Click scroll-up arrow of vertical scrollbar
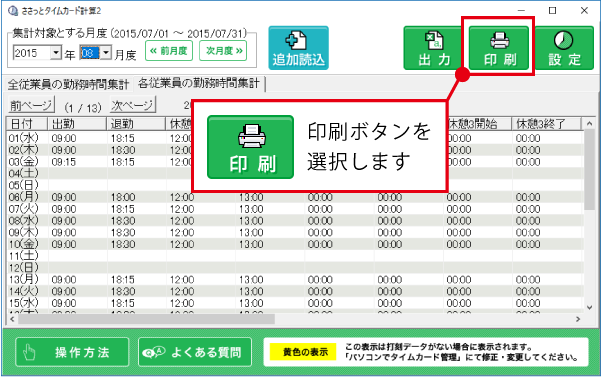Viewport: 601px width, 377px height. point(590,123)
